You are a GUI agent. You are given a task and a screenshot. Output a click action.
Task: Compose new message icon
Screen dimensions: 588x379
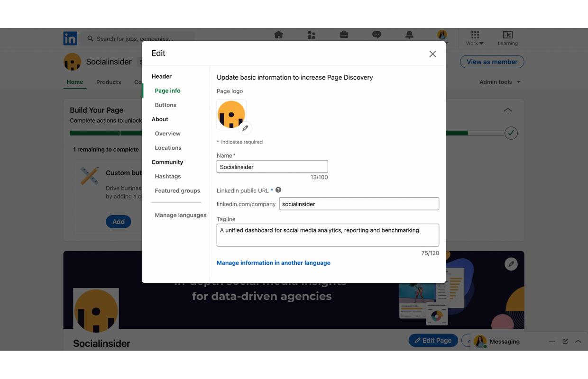click(x=565, y=342)
